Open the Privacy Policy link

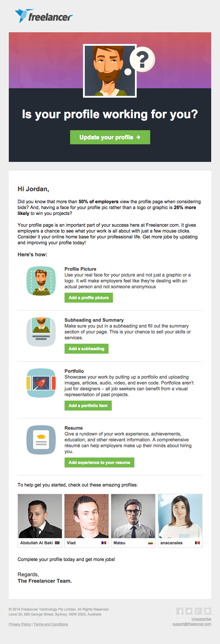pyautogui.click(x=20, y=624)
